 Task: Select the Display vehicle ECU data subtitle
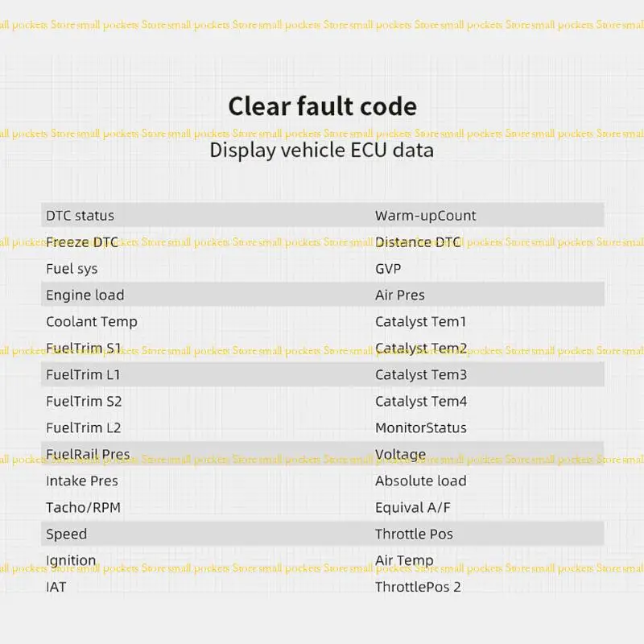tap(321, 151)
